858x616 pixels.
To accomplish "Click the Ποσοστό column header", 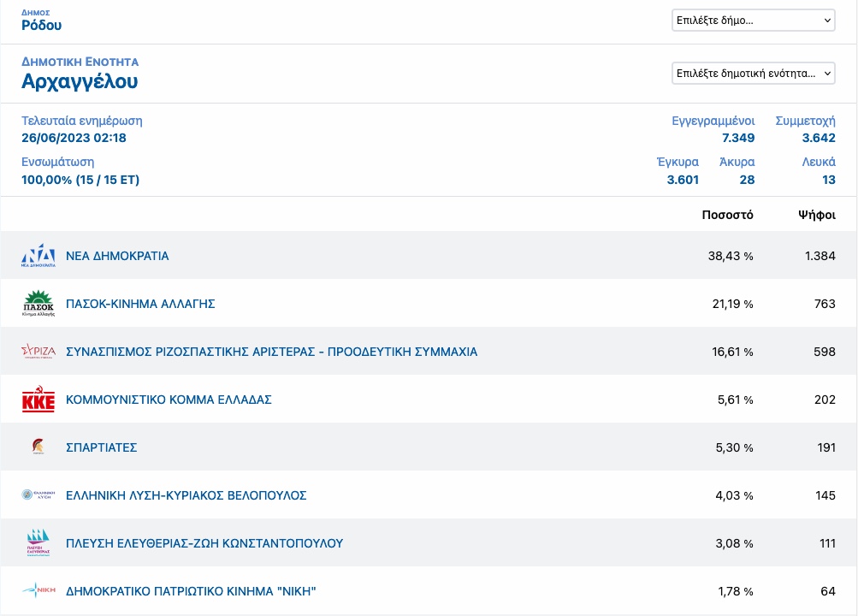I will click(x=727, y=215).
